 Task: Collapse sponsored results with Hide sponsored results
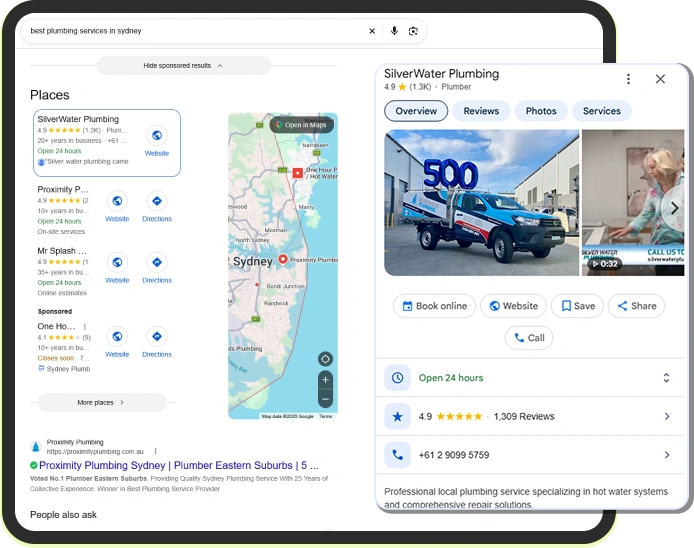[x=183, y=66]
